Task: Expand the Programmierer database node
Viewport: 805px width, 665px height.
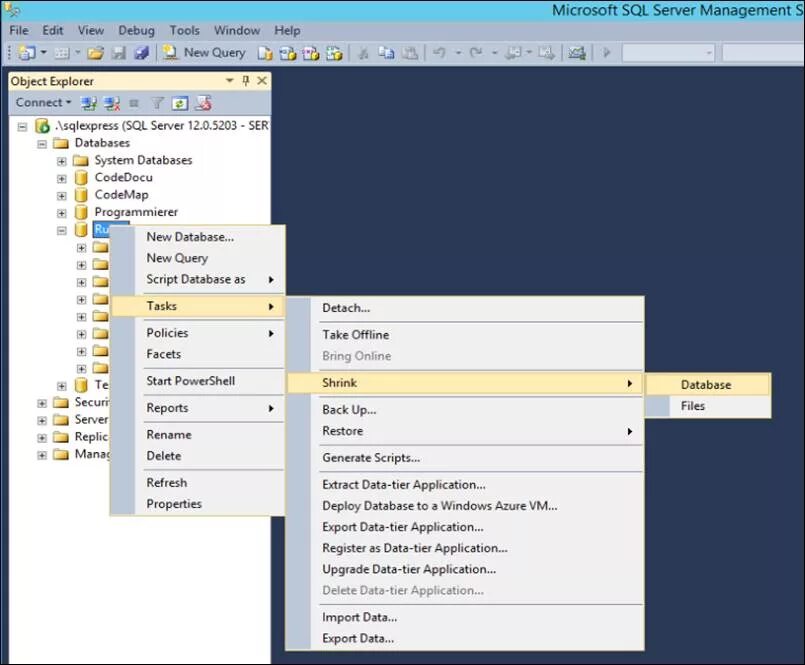Action: click(x=62, y=213)
